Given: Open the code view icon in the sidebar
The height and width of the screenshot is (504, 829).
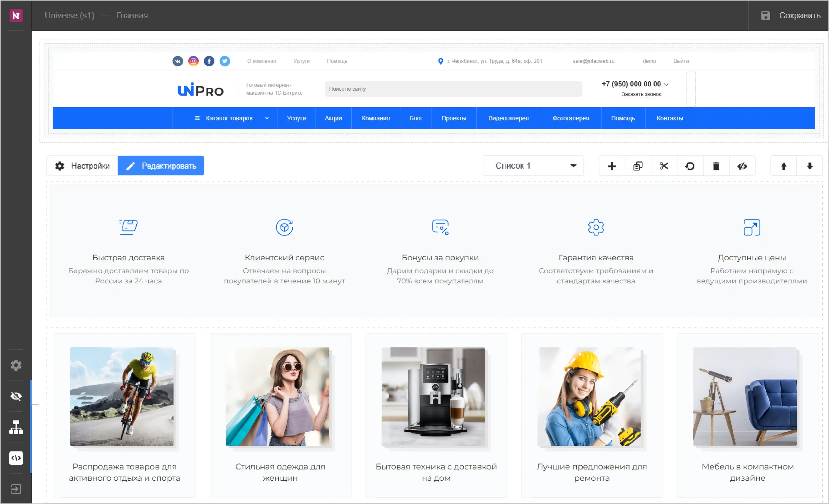Looking at the screenshot, I should (16, 458).
